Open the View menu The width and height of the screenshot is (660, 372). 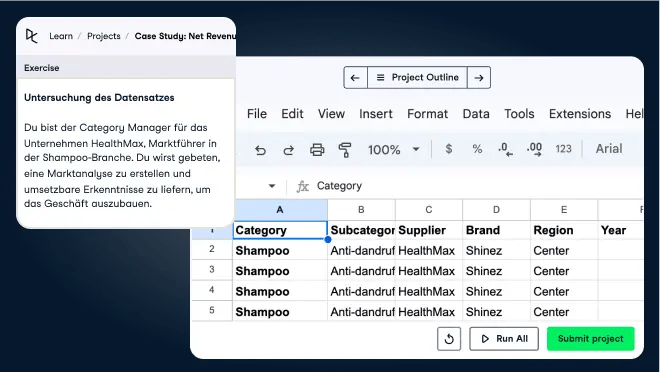click(331, 114)
